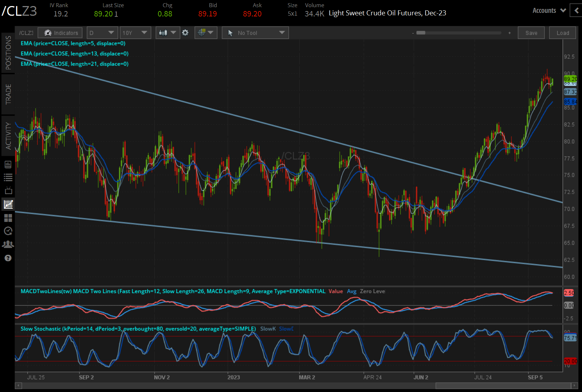The image size is (582, 392).
Task: Select the chart view sidebar icon
Action: [x=8, y=204]
